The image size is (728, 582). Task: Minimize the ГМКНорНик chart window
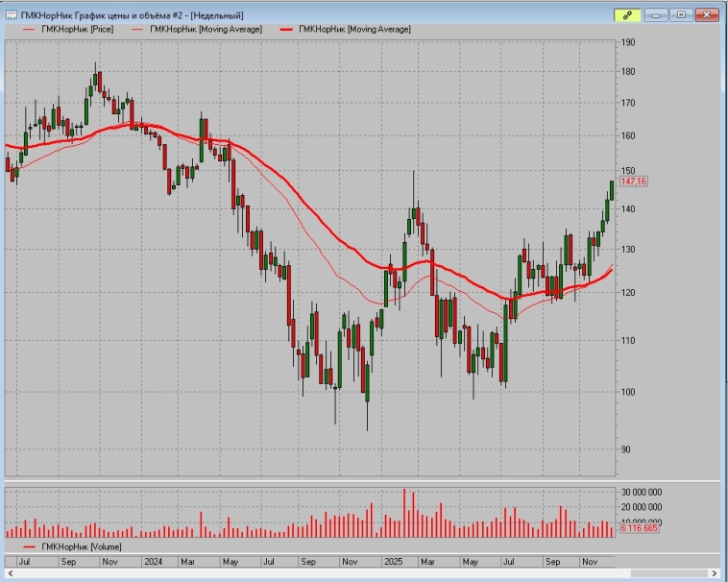tap(656, 15)
